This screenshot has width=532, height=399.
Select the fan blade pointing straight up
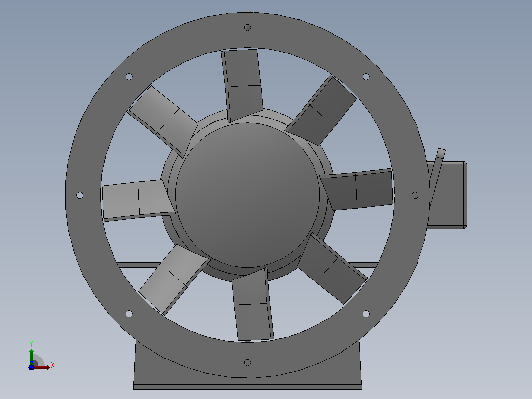click(242, 85)
